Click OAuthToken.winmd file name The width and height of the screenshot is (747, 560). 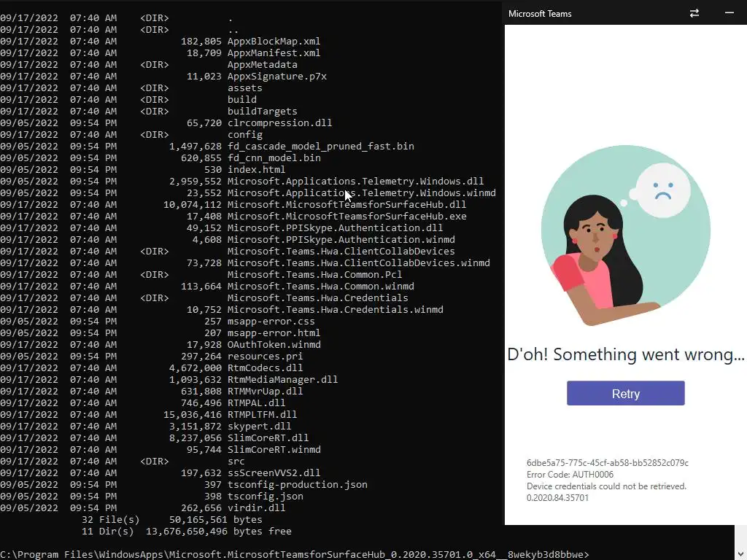[x=274, y=345]
